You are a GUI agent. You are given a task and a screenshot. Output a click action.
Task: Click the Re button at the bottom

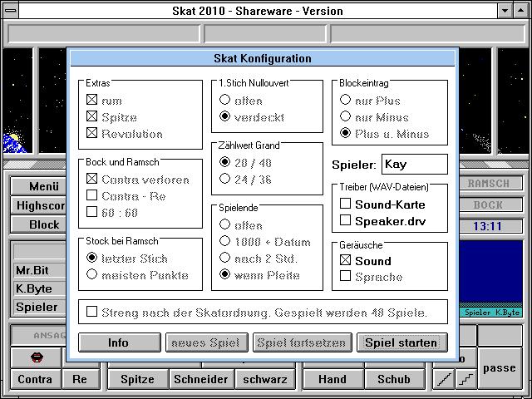pos(81,379)
